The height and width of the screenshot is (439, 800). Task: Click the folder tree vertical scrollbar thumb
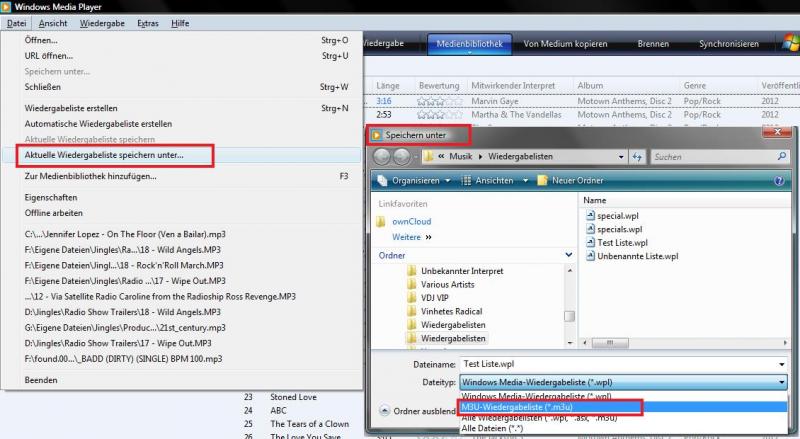point(569,316)
